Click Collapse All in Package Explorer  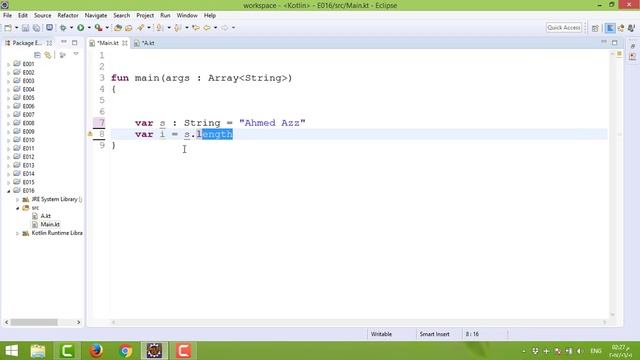(x=38, y=55)
